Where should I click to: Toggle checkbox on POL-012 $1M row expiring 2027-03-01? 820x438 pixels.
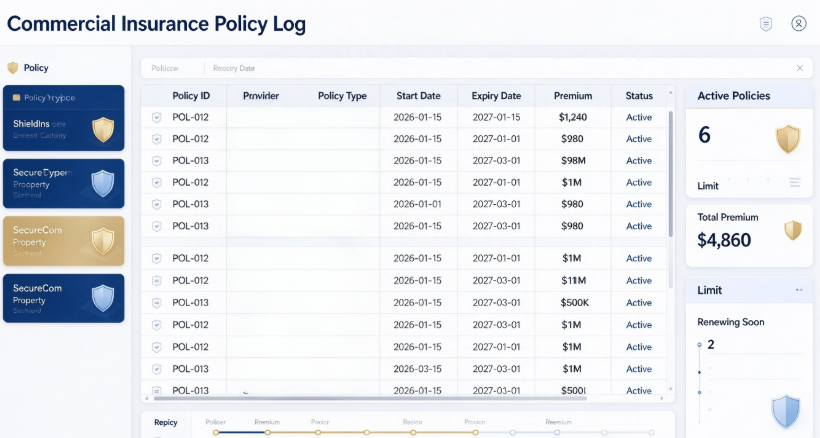tap(156, 325)
